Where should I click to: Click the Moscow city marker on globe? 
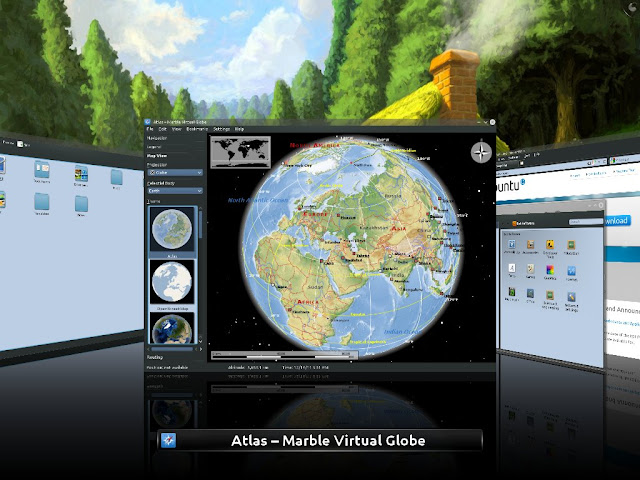click(x=338, y=215)
